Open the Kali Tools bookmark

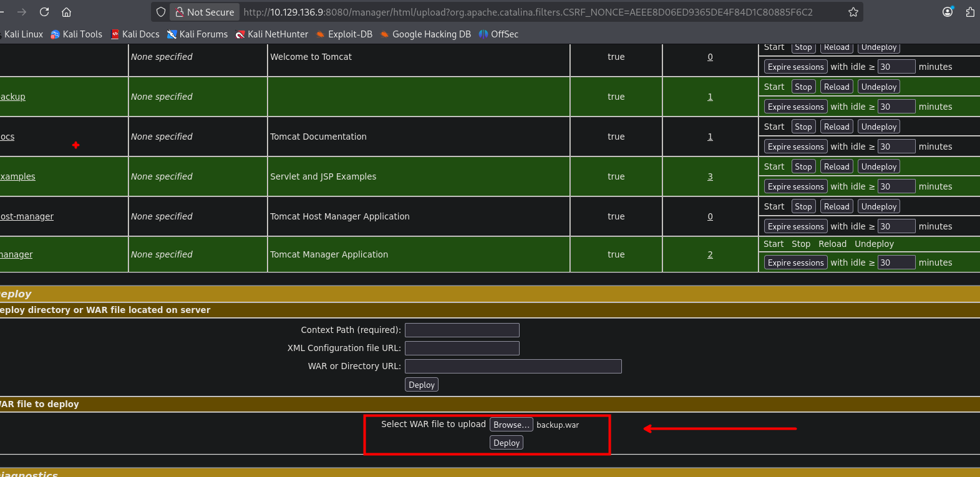(x=76, y=34)
